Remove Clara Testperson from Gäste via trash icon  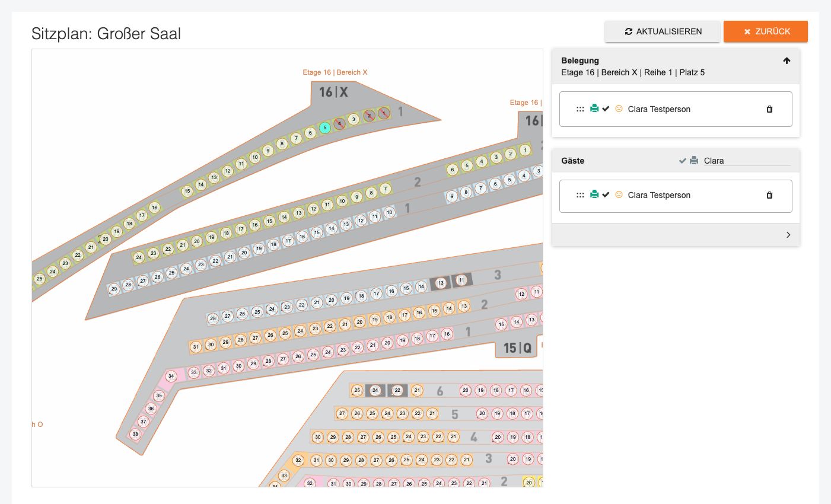[x=769, y=195]
